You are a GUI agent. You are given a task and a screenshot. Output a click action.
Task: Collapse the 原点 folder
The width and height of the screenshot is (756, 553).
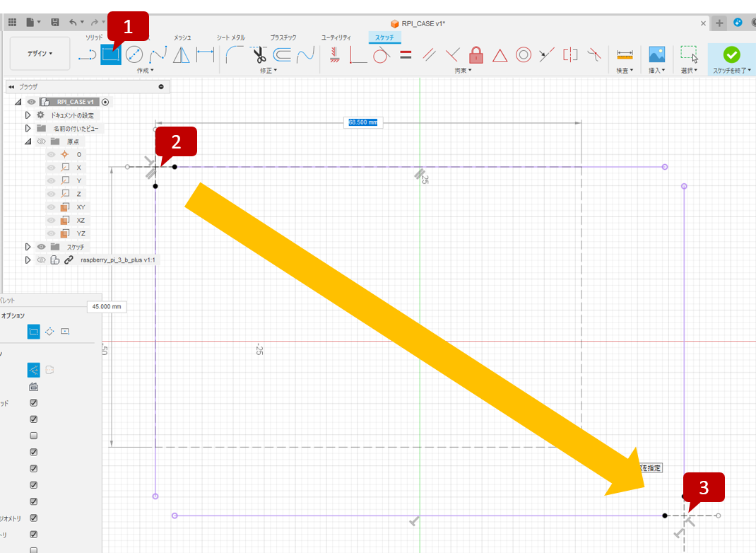(28, 141)
